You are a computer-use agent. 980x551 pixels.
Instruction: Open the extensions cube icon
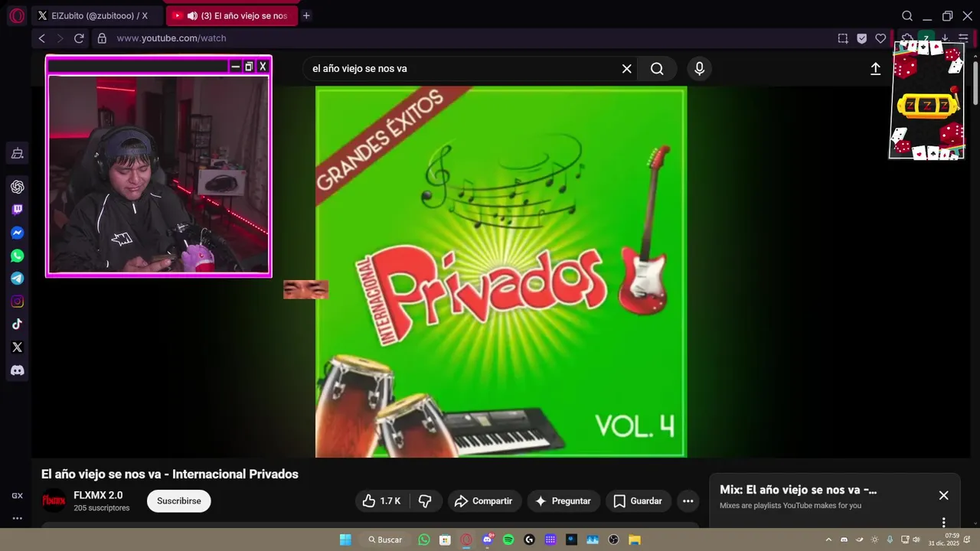906,37
